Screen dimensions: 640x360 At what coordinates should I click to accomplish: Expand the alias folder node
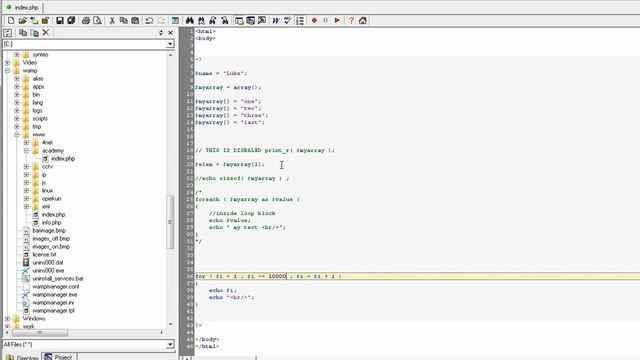(17, 78)
